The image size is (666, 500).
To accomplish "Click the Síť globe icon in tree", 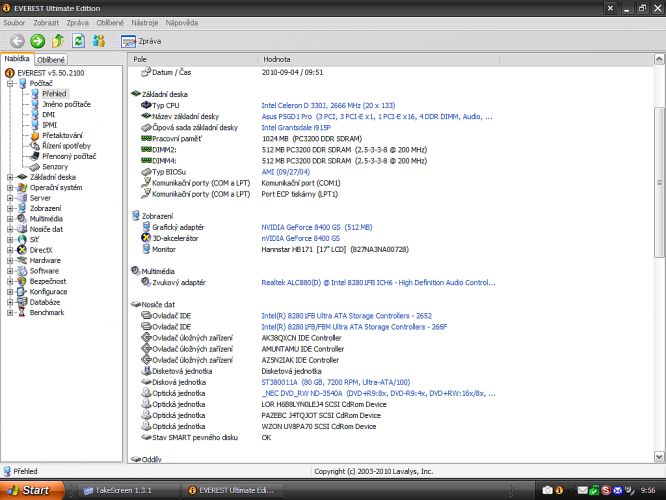I will (x=22, y=240).
